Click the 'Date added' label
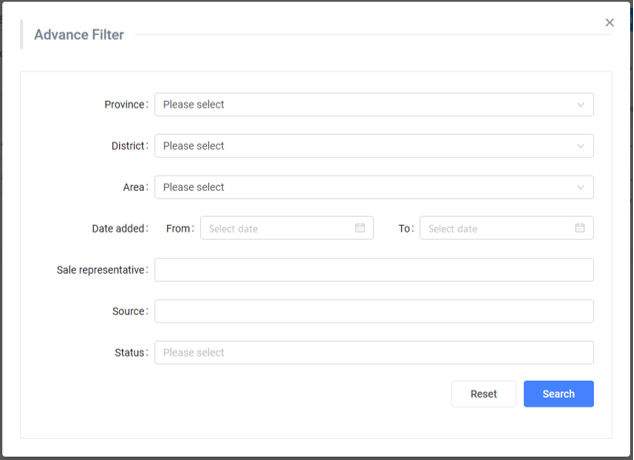Viewport: 634px width, 460px height. (119, 228)
